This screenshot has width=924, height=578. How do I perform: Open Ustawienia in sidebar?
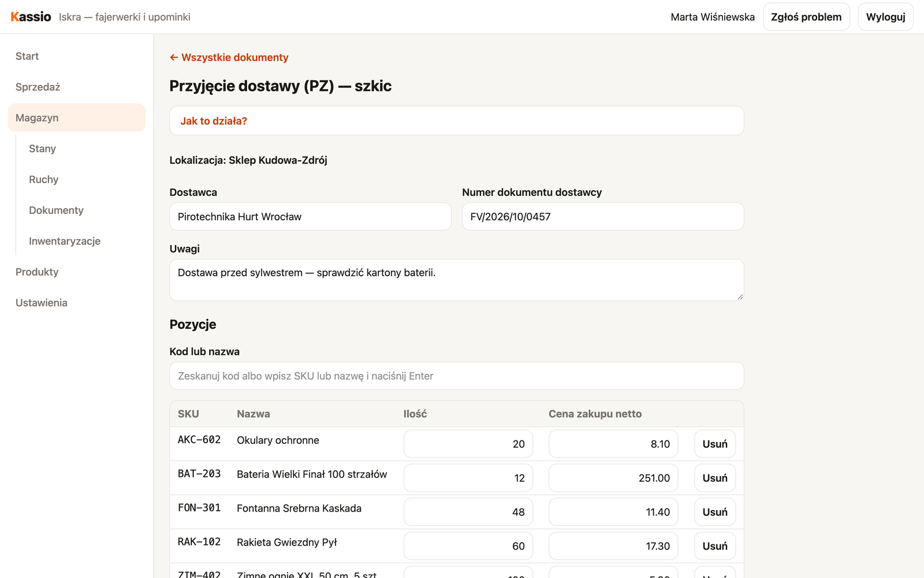76,302
